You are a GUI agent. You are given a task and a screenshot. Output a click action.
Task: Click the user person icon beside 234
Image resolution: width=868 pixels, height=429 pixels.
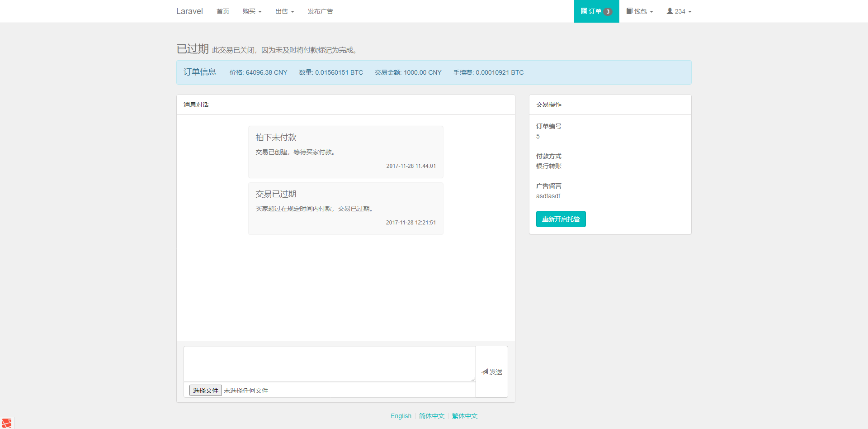[669, 11]
